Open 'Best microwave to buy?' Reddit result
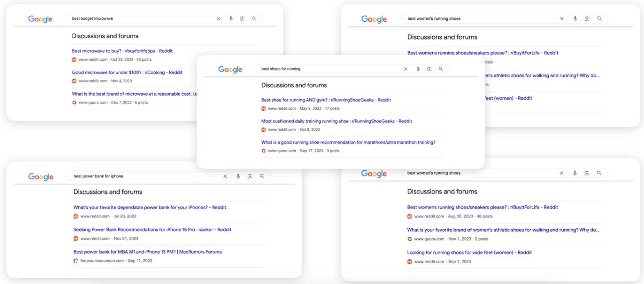 tap(122, 51)
